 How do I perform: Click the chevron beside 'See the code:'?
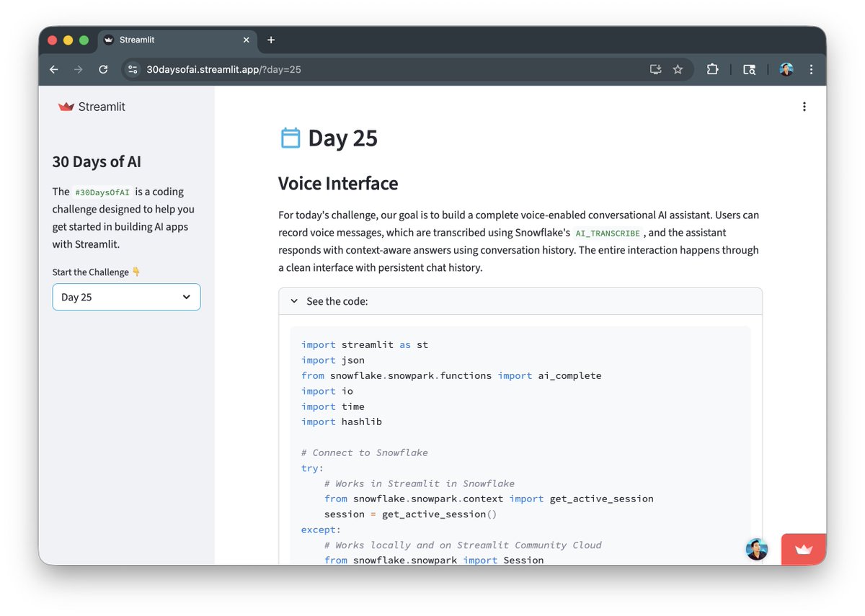coord(294,301)
